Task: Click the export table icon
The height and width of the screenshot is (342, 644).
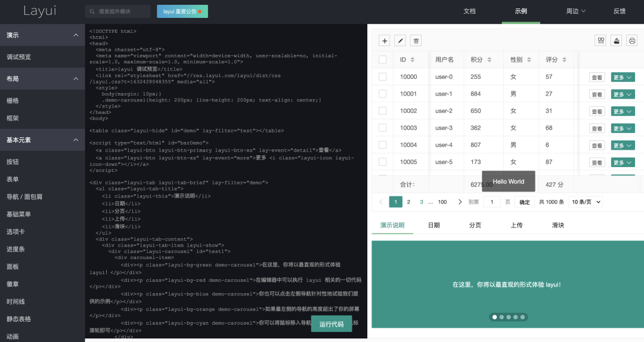Action: 616,40
